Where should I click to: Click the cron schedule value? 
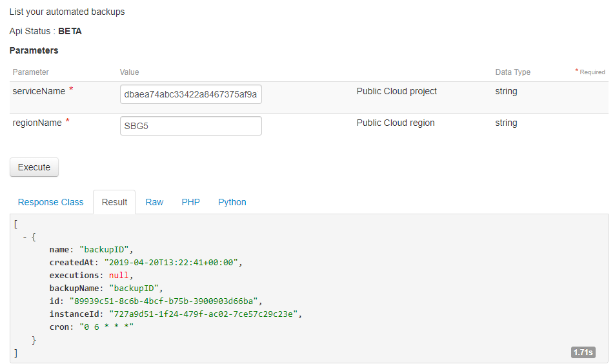106,327
